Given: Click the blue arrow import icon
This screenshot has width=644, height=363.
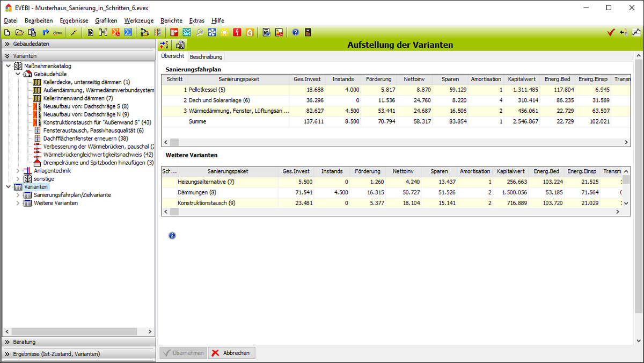Looking at the screenshot, I should (45, 32).
